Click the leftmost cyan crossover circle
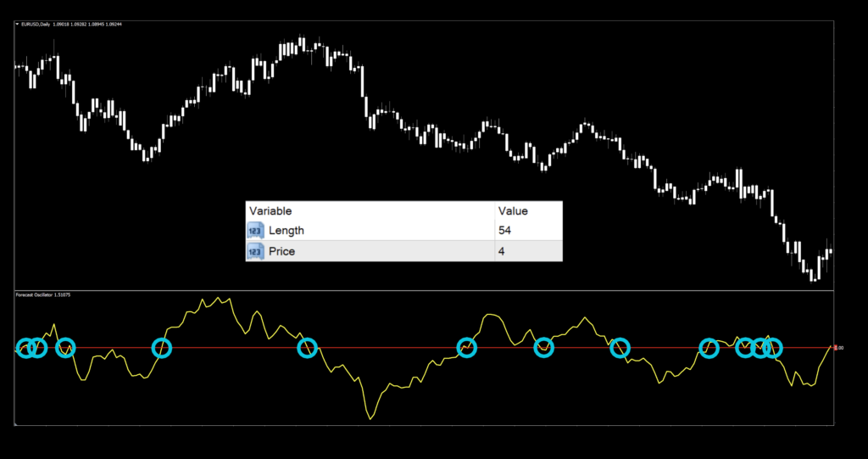 [x=25, y=347]
